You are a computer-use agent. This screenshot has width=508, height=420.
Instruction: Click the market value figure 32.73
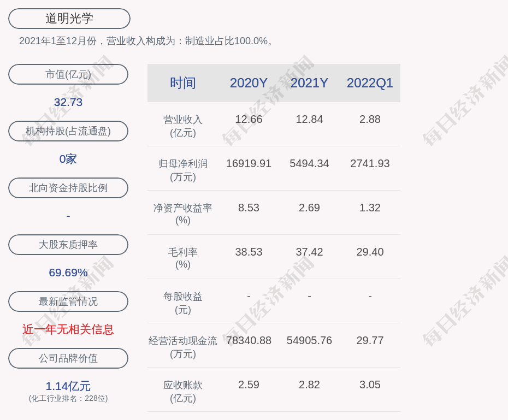pyautogui.click(x=68, y=102)
